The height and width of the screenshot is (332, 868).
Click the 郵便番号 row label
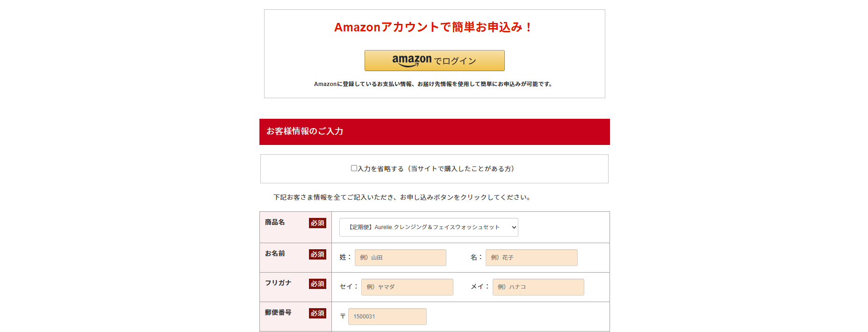point(278,312)
